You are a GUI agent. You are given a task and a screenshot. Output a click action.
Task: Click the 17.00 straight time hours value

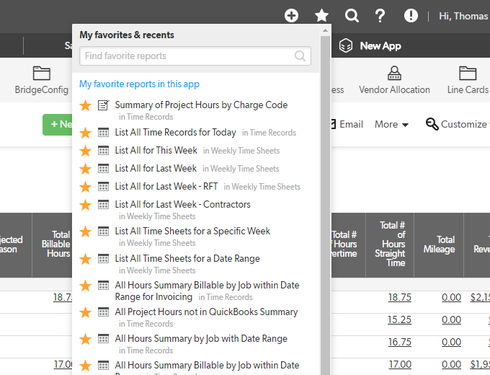coord(400,365)
